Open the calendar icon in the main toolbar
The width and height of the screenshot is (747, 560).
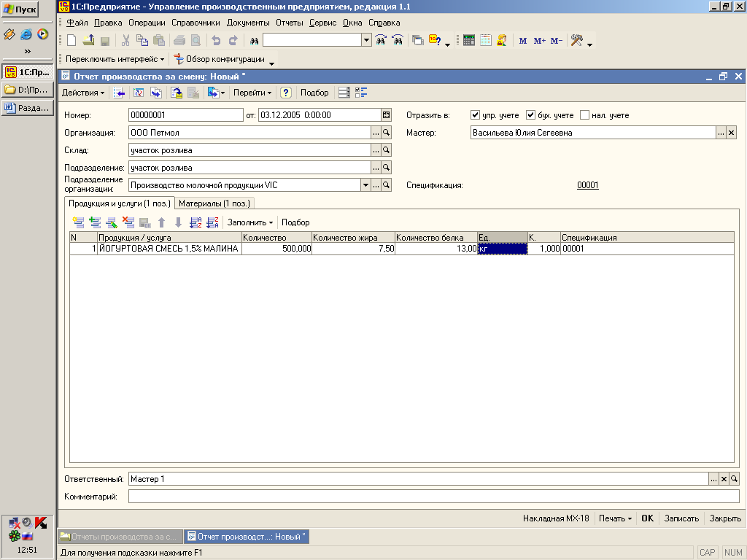[485, 41]
